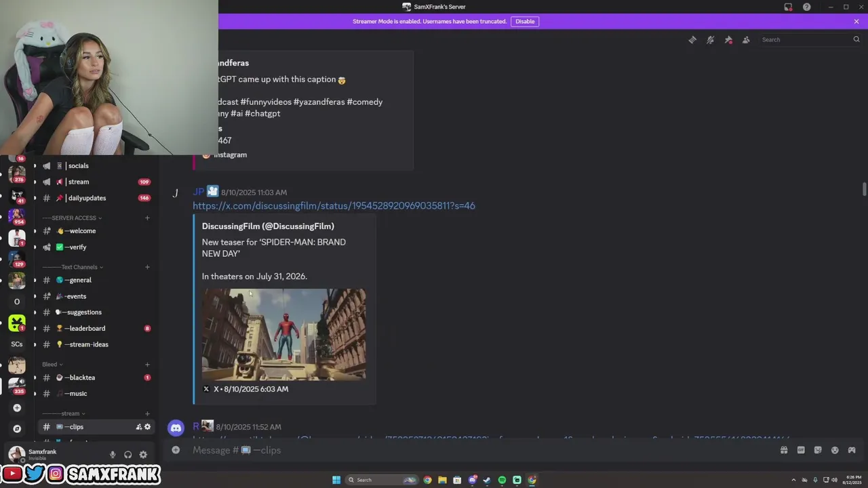Image resolution: width=868 pixels, height=488 pixels.
Task: Deafen with headphones icon in user panel
Action: pos(127,455)
